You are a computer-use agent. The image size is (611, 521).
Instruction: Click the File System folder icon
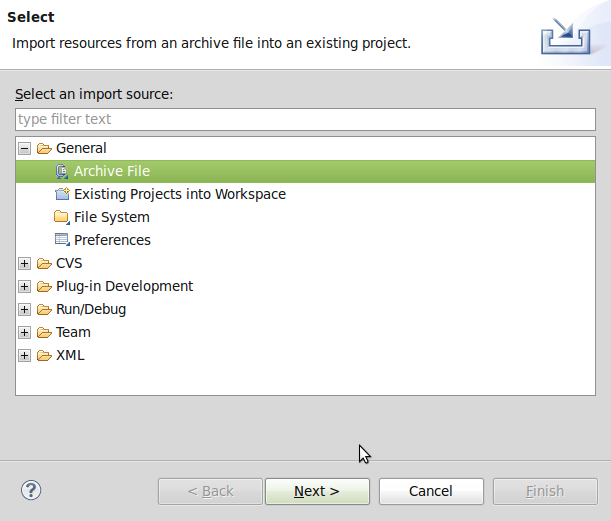pos(62,217)
